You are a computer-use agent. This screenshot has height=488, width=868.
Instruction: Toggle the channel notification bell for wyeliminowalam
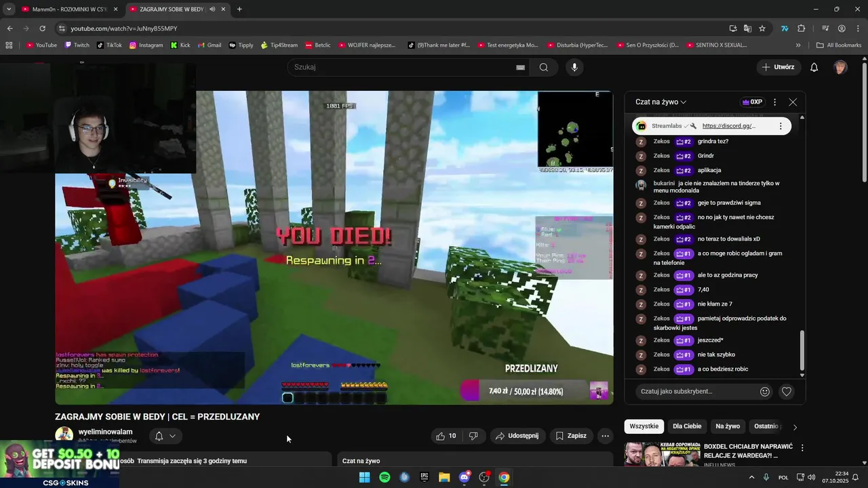(159, 436)
